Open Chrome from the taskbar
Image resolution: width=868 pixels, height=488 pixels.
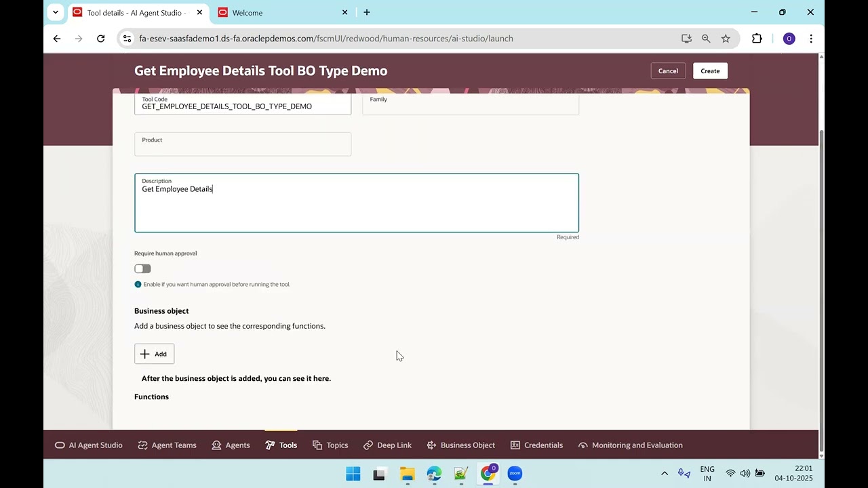pos(488,474)
